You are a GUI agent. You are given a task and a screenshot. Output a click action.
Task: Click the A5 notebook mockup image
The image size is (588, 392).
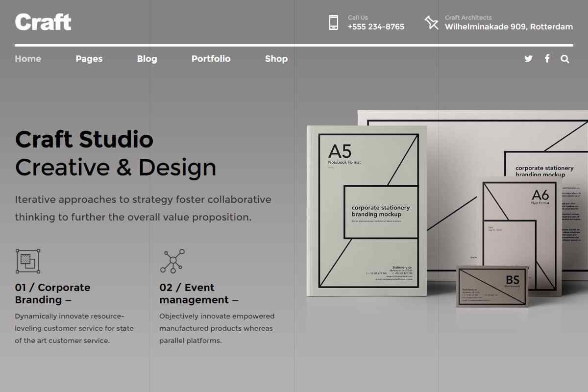[x=367, y=211]
